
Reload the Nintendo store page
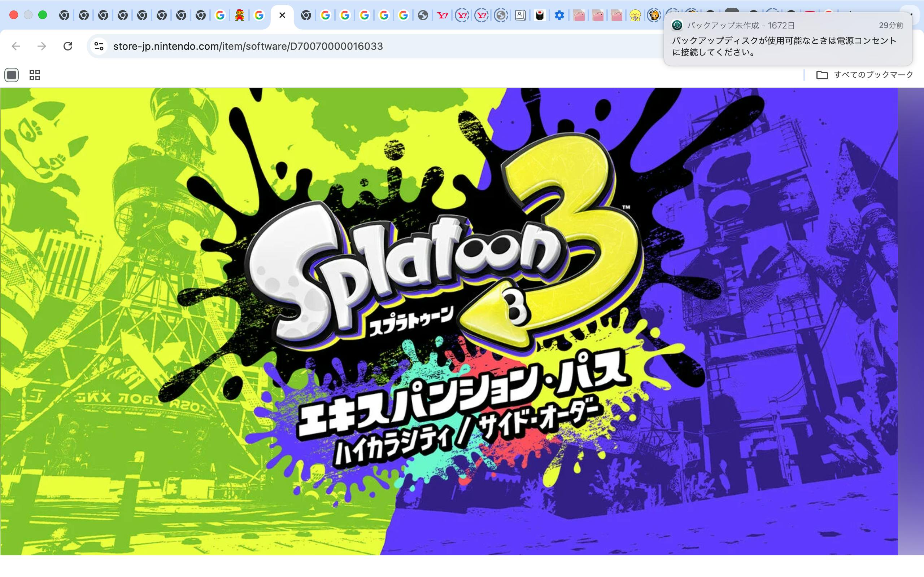point(68,46)
